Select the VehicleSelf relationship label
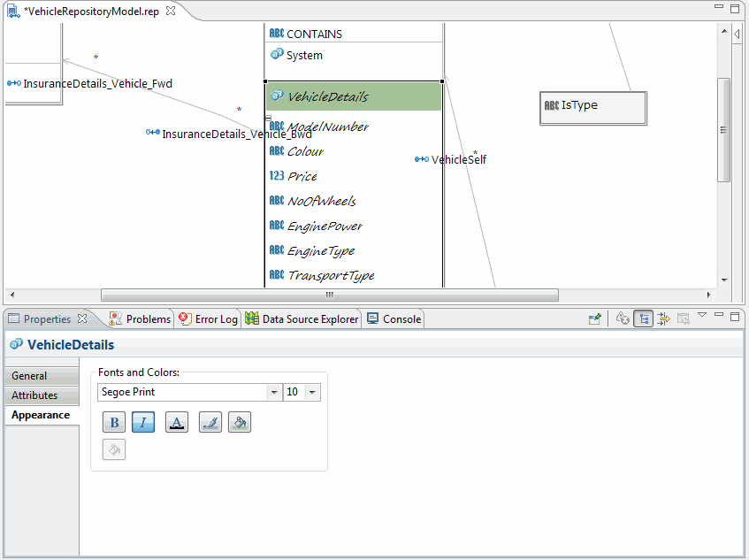 click(x=459, y=159)
